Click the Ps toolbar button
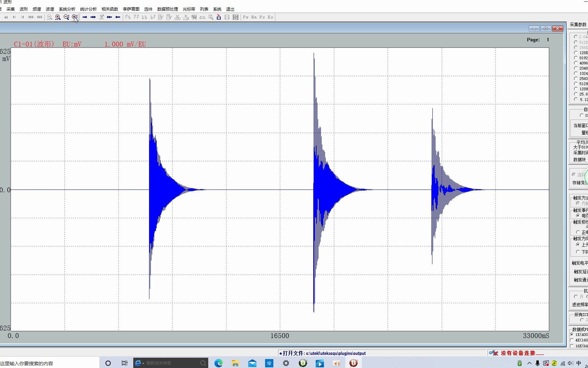The height and width of the screenshot is (368, 588). [x=262, y=17]
